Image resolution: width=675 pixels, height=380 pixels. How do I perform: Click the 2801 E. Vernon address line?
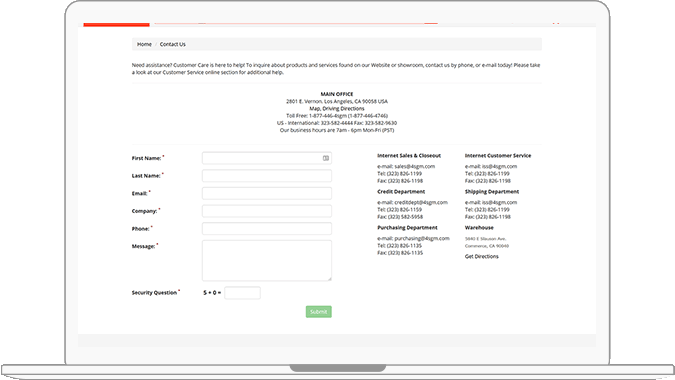point(337,102)
